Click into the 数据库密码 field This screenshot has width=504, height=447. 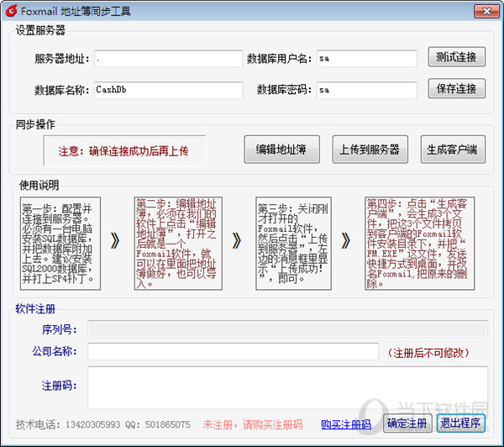[367, 90]
